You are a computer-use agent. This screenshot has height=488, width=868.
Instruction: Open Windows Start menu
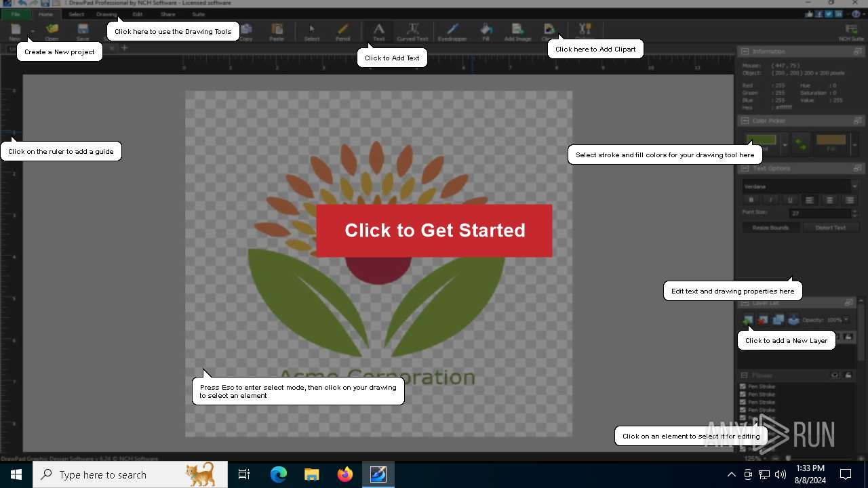16,474
